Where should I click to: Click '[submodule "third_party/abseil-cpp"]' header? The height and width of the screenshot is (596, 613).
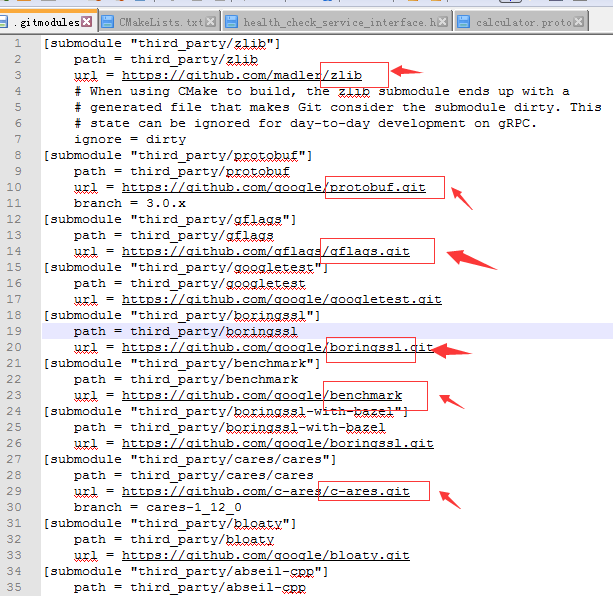click(186, 572)
